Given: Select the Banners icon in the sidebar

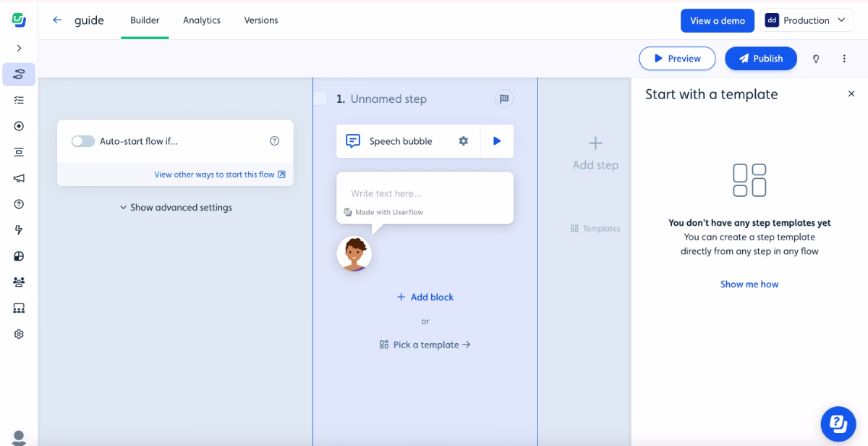Looking at the screenshot, I should click(x=19, y=151).
